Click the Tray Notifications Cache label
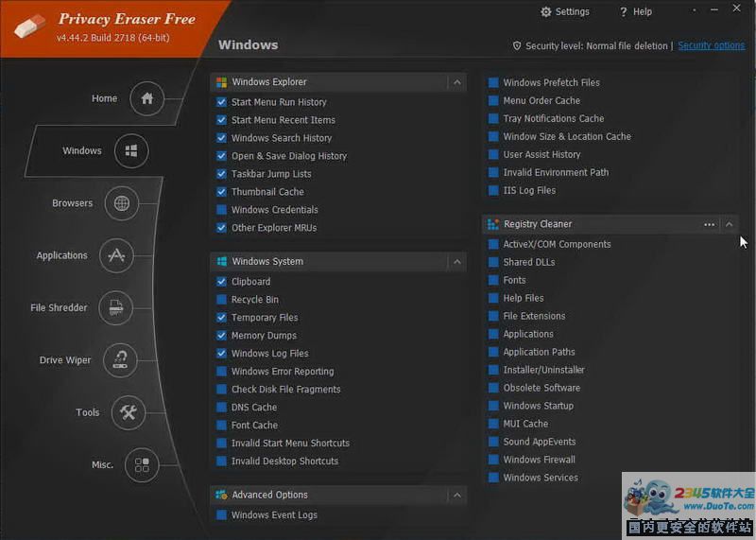756x540 pixels. point(554,119)
